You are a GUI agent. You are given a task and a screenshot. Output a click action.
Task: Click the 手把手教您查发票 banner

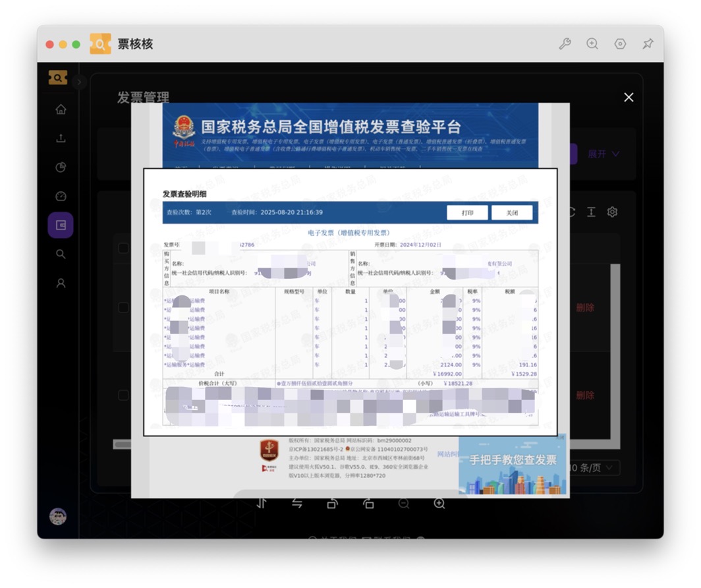513,465
